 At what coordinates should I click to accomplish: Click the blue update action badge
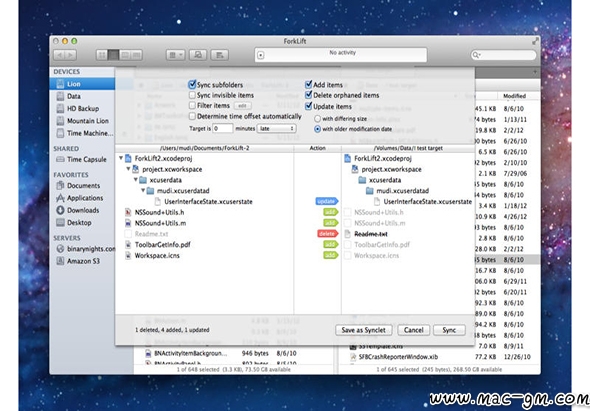[327, 201]
